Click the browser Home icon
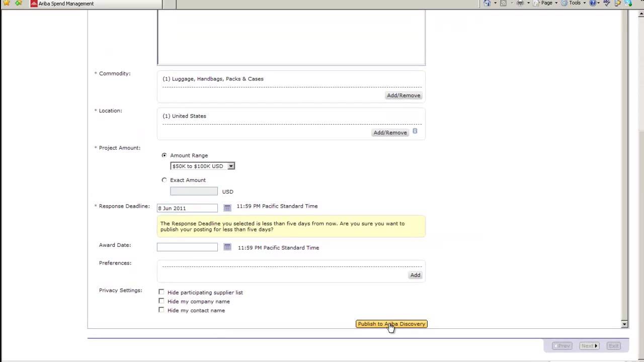Screen dimensions: 644x362 click(x=487, y=3)
